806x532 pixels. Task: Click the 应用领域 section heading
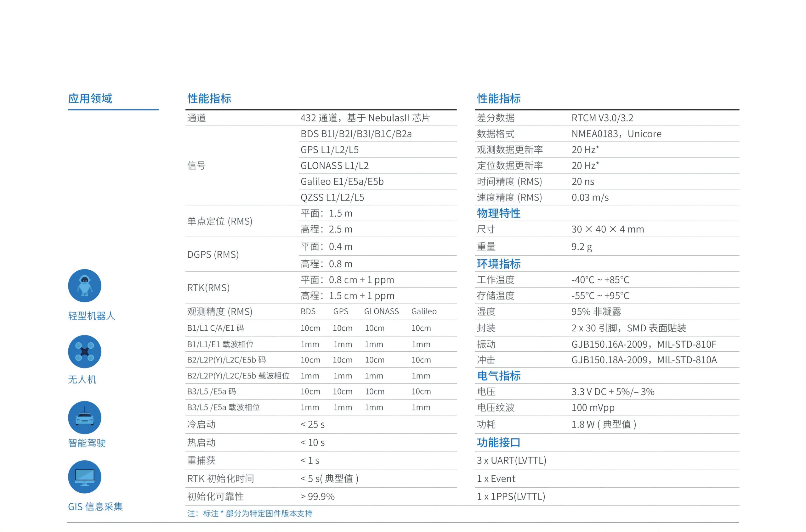[x=91, y=99]
